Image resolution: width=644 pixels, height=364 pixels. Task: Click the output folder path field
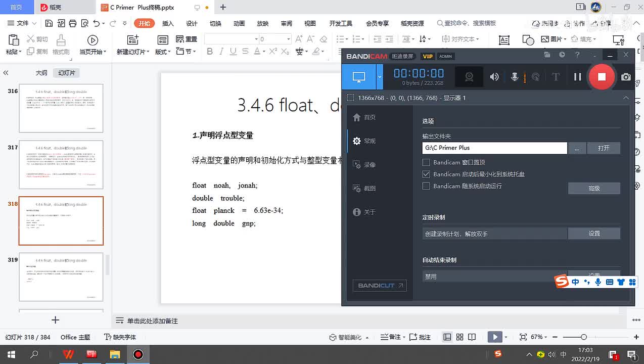coord(495,148)
